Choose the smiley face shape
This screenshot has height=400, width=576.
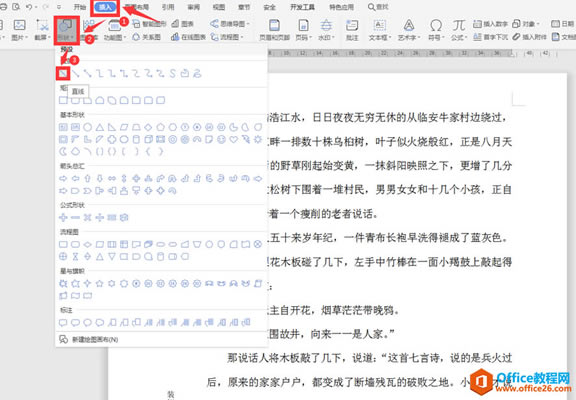(x=222, y=140)
